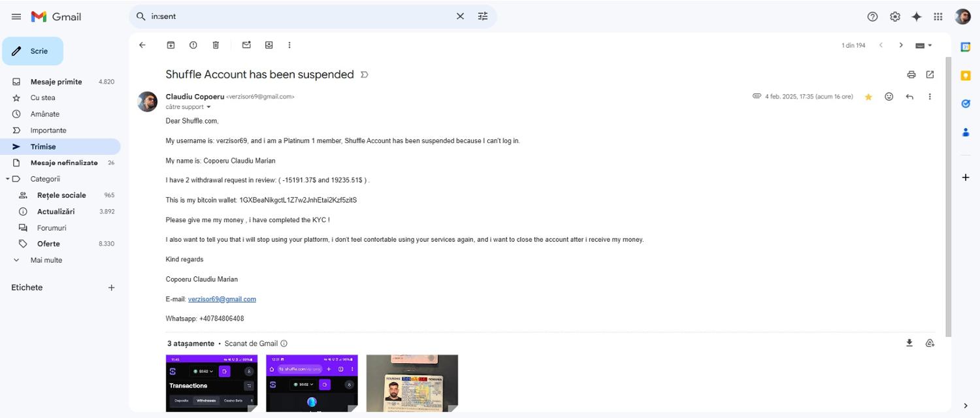Unstar the starred email
The height and width of the screenshot is (418, 980).
pos(868,97)
